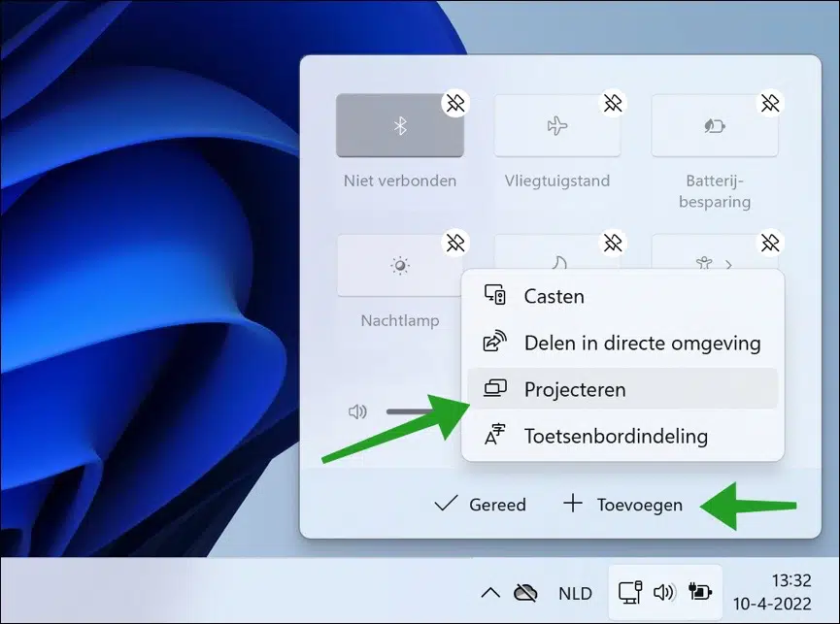Viewport: 840px width, 624px height.
Task: Unpin the Bluetooth quick setting
Action: tap(455, 103)
